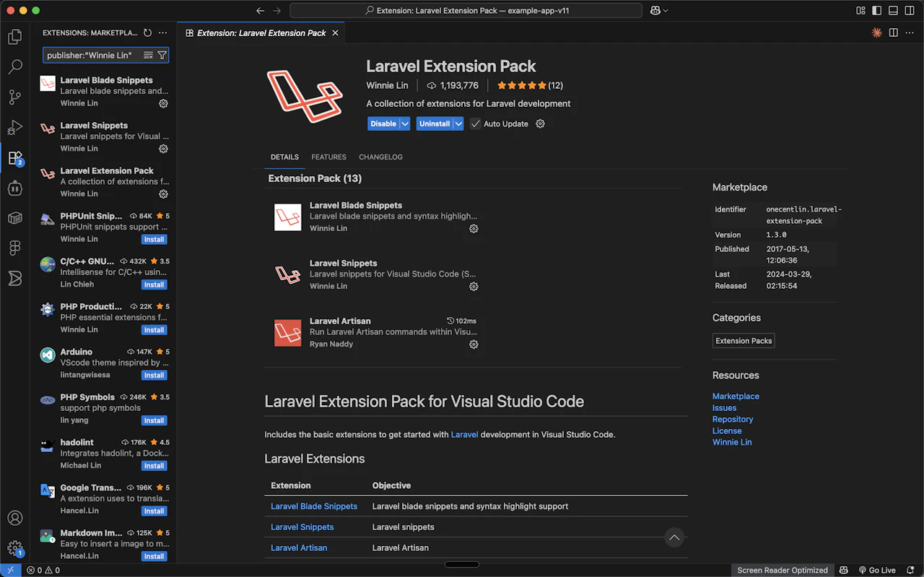Screen dimensions: 924x577
Task: Open the extension settings gear beside Auto Update
Action: coord(540,124)
